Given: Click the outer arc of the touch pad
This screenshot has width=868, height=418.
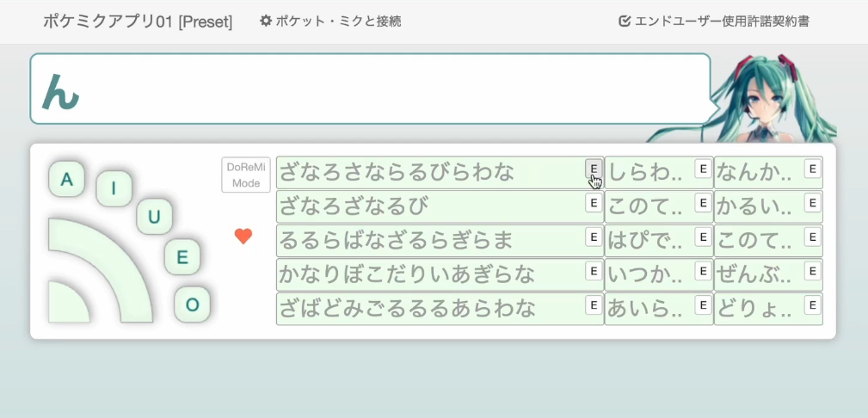Looking at the screenshot, I should point(118,254).
